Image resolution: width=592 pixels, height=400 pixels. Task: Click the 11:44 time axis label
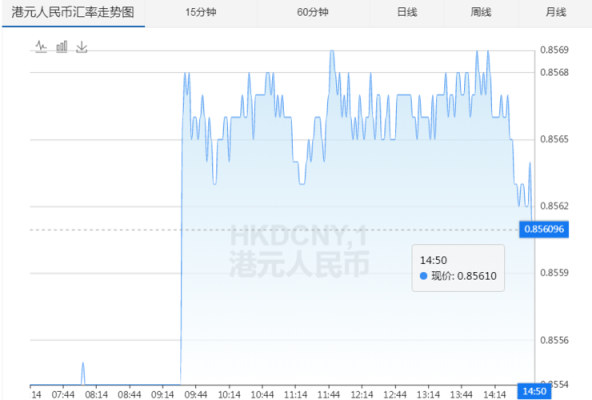(328, 395)
